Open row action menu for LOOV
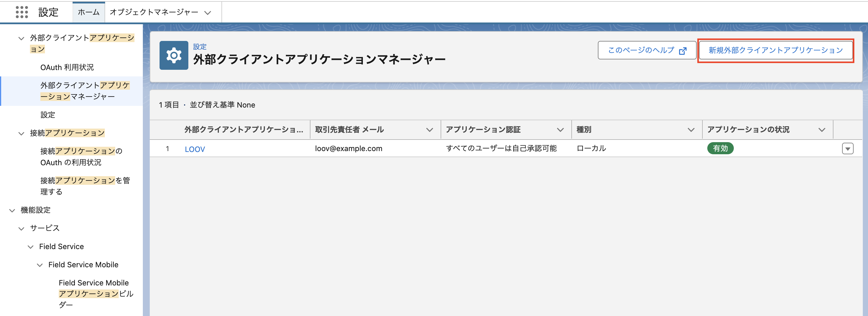Screen dimensions: 868x316 [848, 149]
